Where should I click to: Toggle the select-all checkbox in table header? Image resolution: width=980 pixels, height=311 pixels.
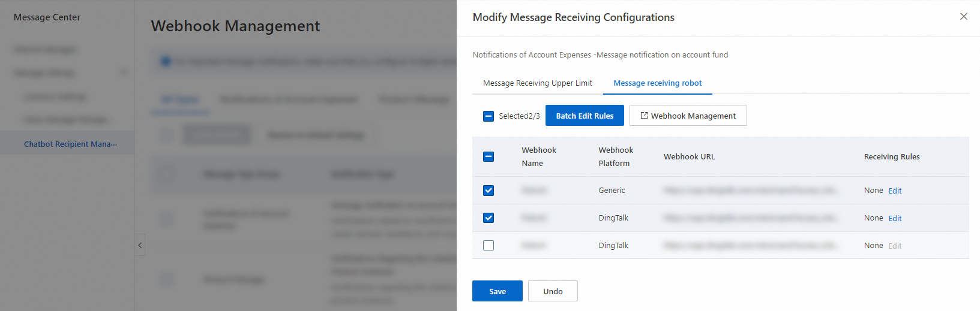488,157
